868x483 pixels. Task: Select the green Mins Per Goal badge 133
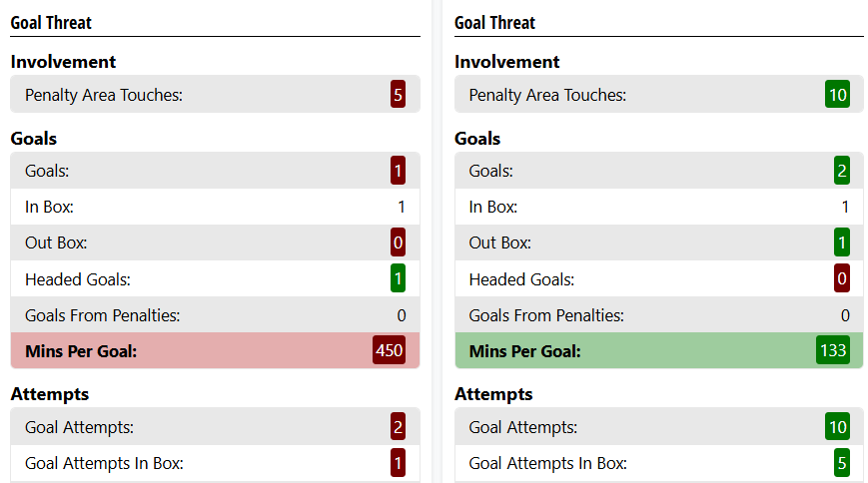[832, 350]
